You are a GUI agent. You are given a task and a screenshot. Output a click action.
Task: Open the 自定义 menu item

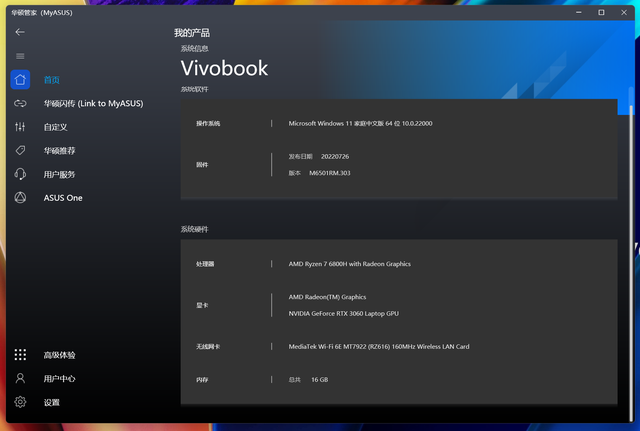pos(56,127)
